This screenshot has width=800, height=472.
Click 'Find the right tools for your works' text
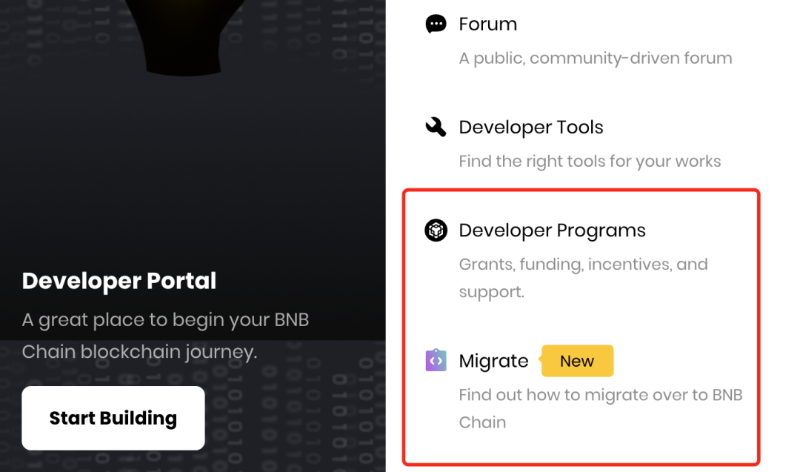tap(589, 161)
